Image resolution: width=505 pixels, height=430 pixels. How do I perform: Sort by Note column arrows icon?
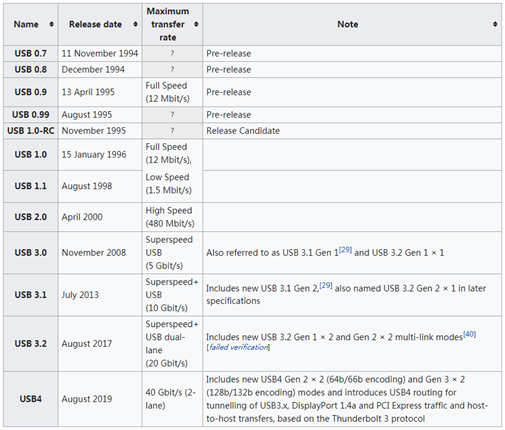tap(495, 24)
